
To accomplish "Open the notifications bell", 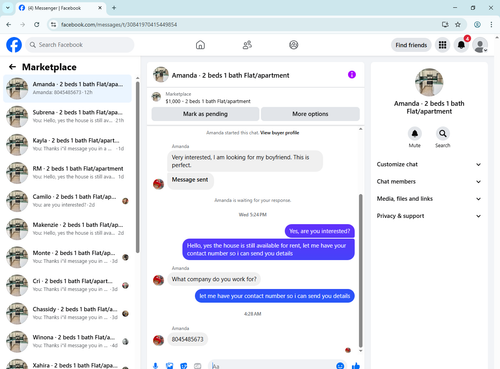I will point(461,45).
